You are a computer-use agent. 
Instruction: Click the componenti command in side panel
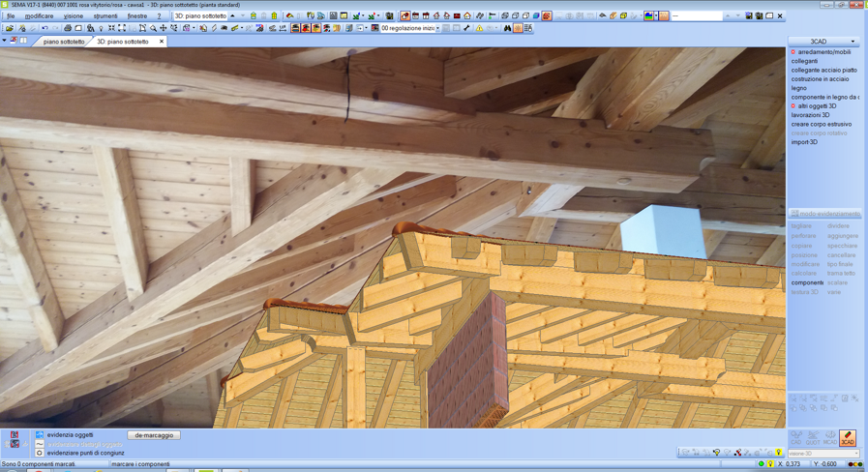click(807, 282)
